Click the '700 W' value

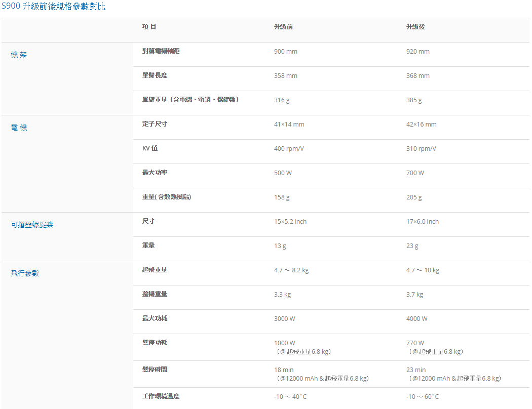click(x=415, y=173)
